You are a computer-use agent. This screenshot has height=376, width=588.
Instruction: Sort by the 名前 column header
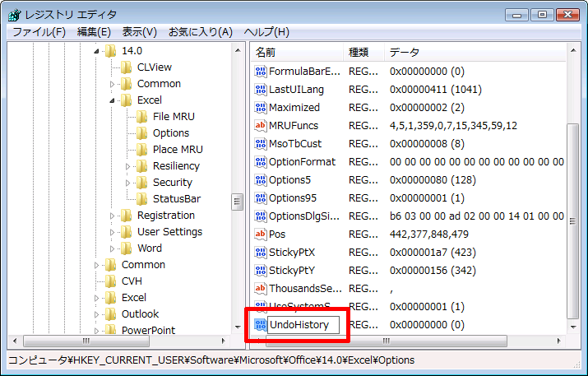pos(298,52)
